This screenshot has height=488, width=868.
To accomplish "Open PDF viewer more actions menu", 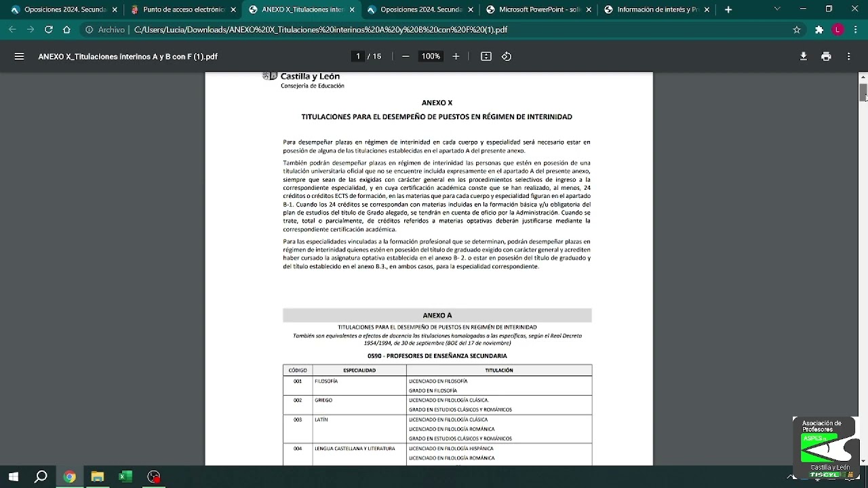I will click(x=848, y=56).
